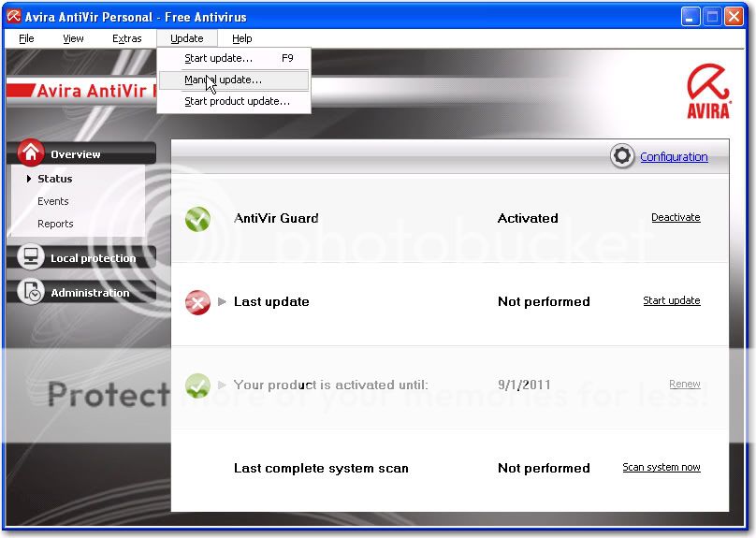
Task: Open the Configuration link
Action: pos(674,156)
